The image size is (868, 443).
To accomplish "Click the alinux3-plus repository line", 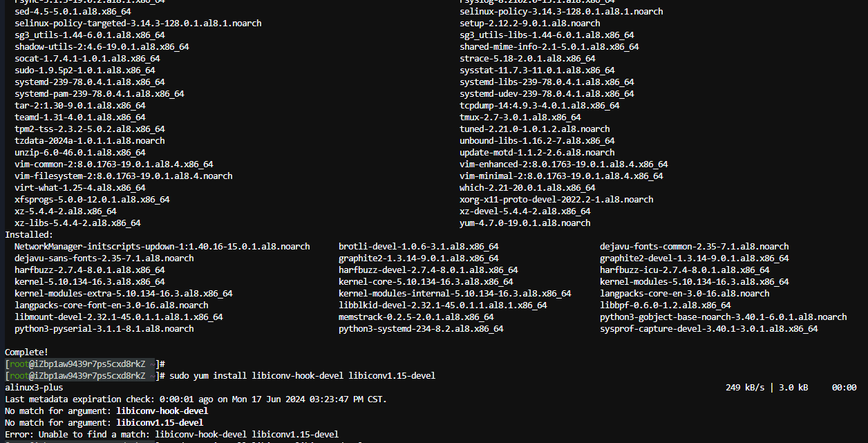I will click(x=34, y=387).
